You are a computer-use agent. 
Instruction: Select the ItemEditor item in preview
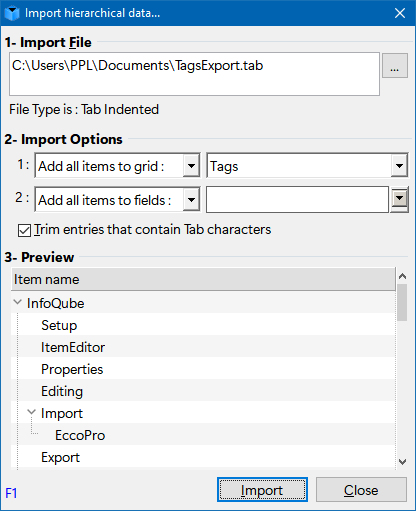tap(73, 347)
